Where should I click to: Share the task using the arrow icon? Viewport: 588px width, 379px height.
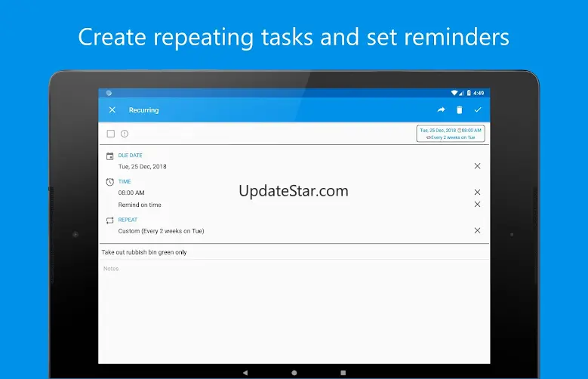click(x=441, y=109)
